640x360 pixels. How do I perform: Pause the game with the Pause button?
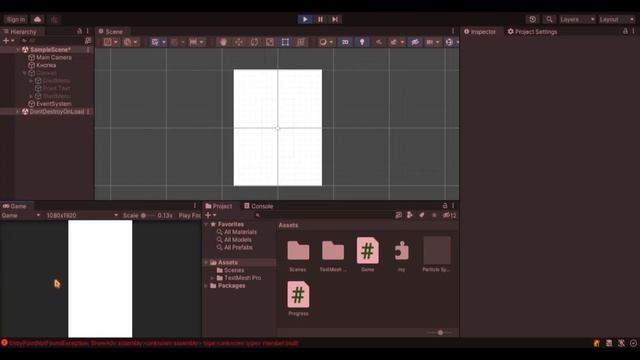click(320, 19)
